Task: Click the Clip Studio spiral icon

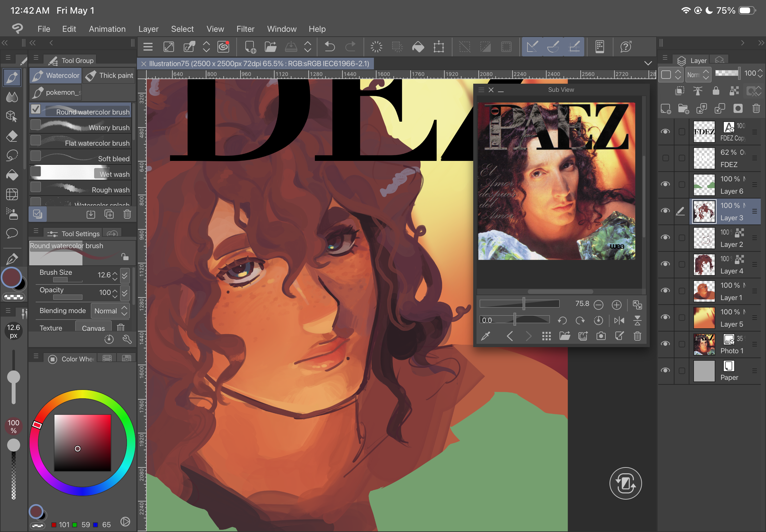Action: [223, 47]
